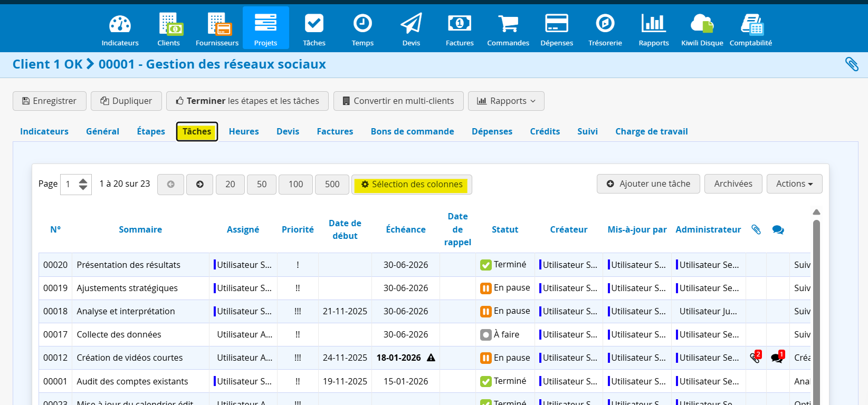Open Kiwili Disque cloud icon
868x405 pixels.
click(x=702, y=24)
